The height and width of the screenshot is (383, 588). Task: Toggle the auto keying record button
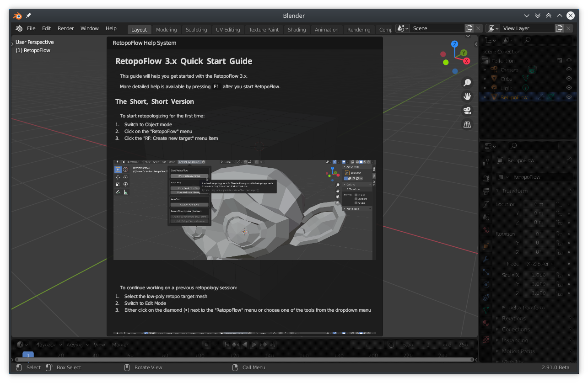pos(206,345)
